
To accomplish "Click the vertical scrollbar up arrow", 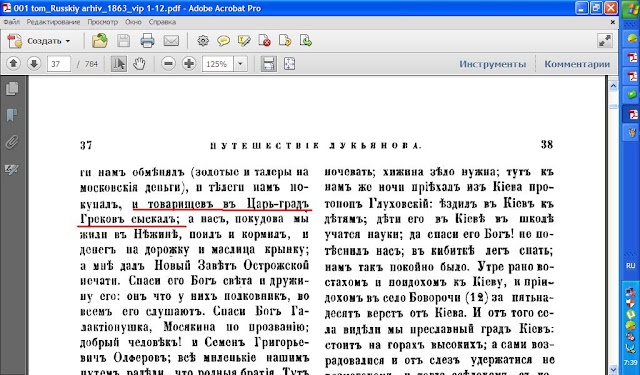I will point(613,86).
